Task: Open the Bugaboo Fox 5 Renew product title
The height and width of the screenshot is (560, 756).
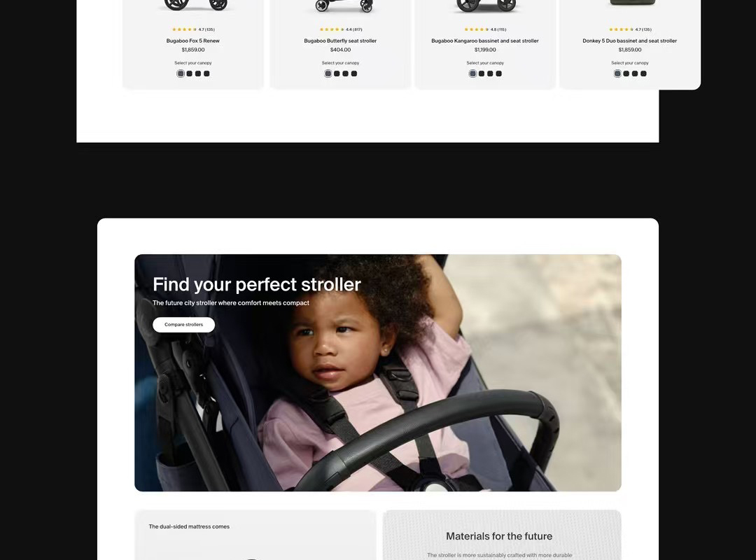Action: click(x=193, y=41)
